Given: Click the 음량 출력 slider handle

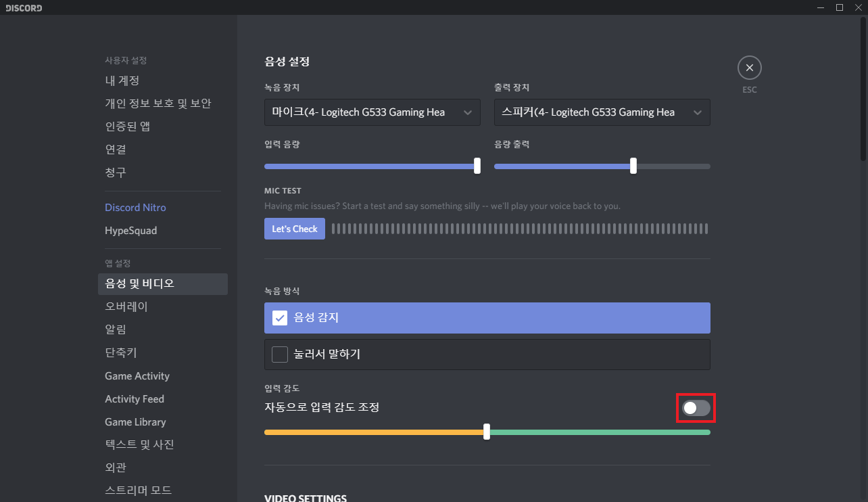Looking at the screenshot, I should point(633,166).
